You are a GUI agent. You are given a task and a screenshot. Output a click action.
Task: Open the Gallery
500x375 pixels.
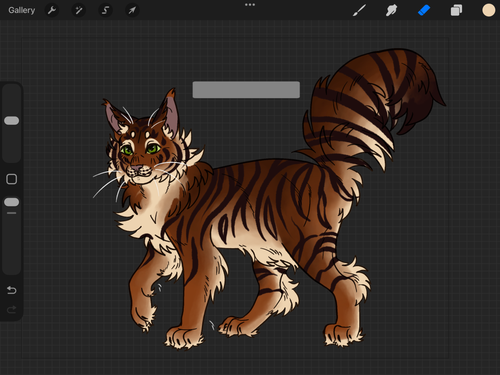click(x=21, y=10)
